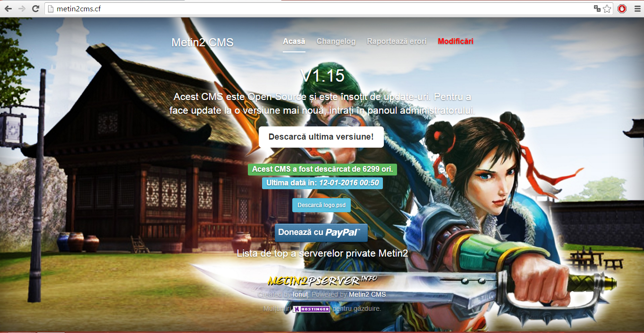Screen dimensions: 644x333
Task: Open the red Modificări tab
Action: tap(456, 42)
